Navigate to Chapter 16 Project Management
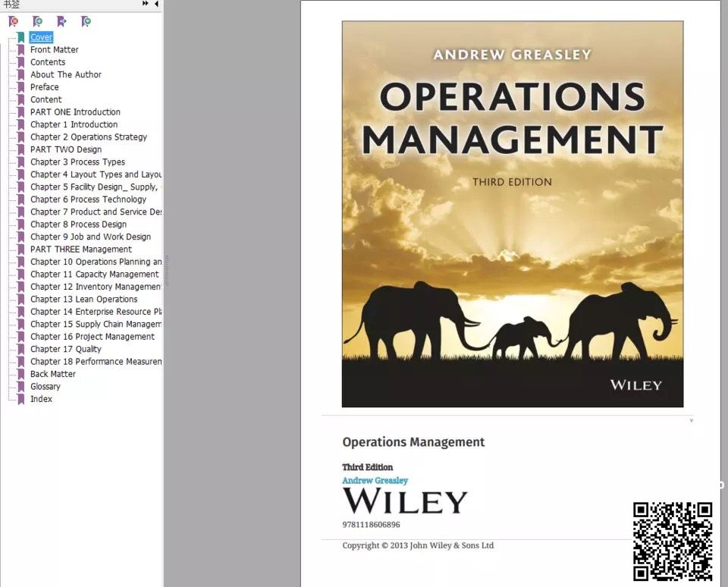The height and width of the screenshot is (587, 728). pos(92,337)
